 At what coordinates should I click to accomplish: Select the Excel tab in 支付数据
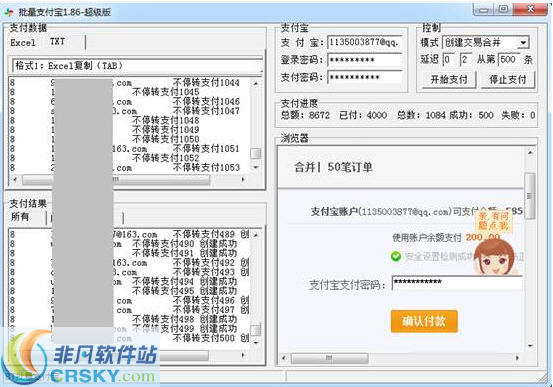[x=23, y=43]
